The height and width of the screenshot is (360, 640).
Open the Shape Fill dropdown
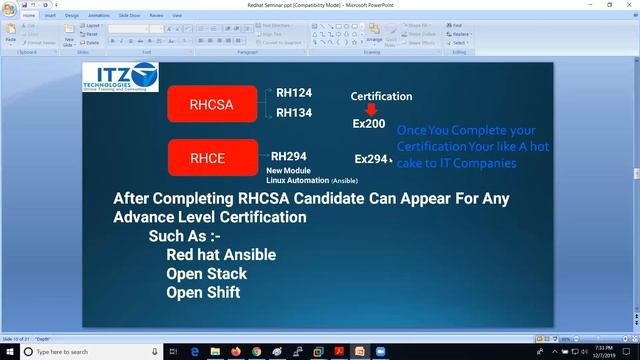coord(416,25)
